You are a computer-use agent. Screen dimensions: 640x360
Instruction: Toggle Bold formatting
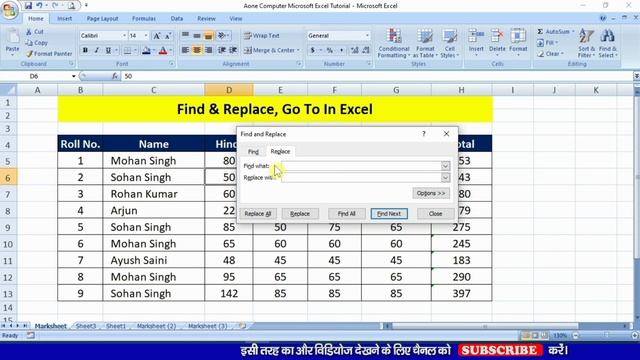click(x=85, y=50)
